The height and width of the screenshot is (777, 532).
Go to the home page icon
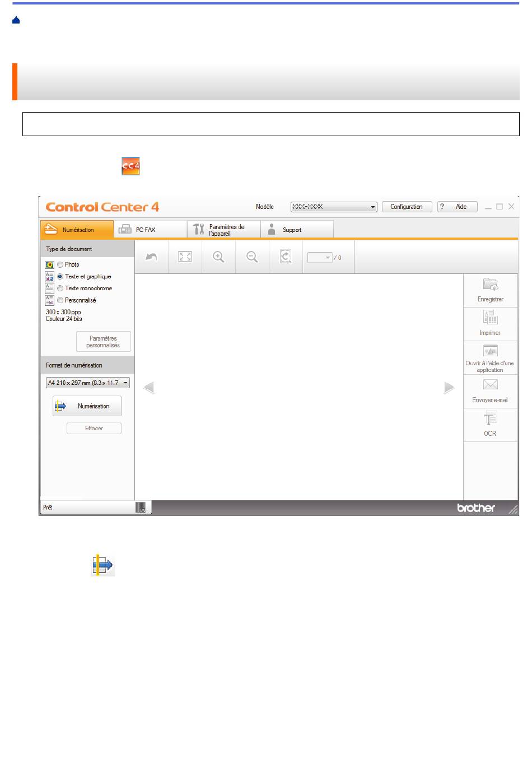point(16,20)
